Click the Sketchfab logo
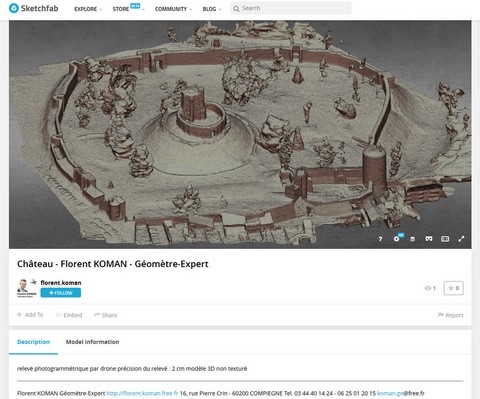Image resolution: width=480 pixels, height=399 pixels. click(34, 8)
